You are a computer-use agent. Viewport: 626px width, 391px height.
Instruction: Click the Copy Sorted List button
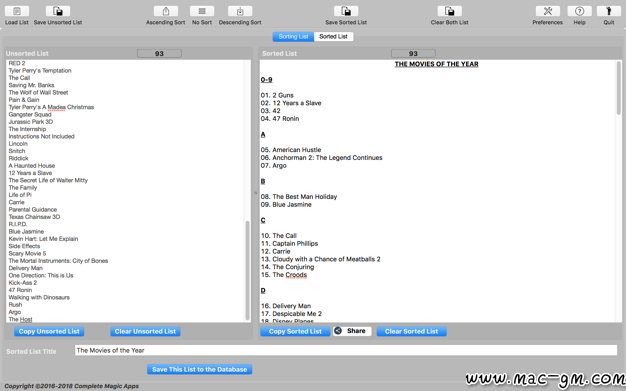click(295, 331)
